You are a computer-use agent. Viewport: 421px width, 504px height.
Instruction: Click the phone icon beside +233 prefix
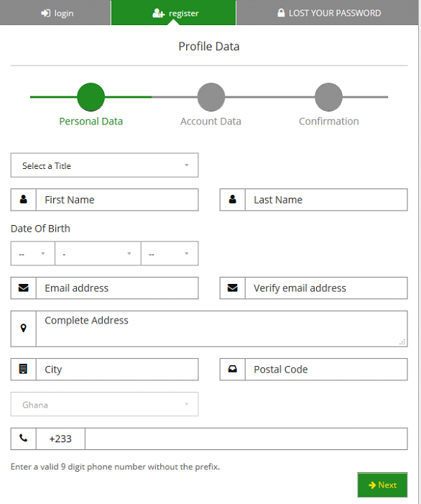point(24,438)
